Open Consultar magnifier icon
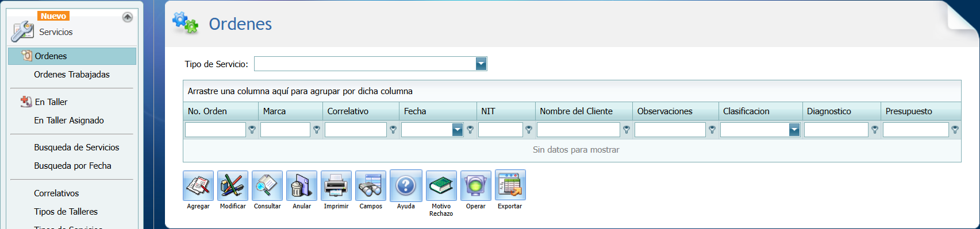The width and height of the screenshot is (980, 229). [267, 185]
